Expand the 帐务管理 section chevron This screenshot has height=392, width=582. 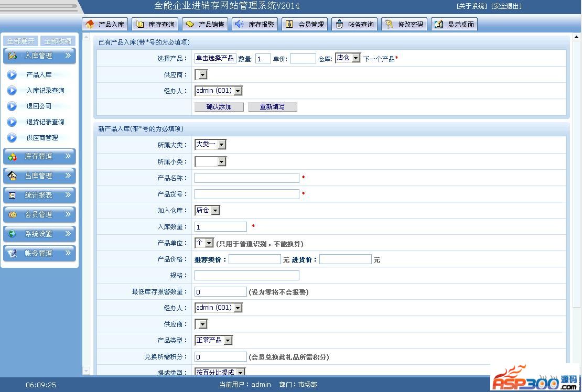68,253
